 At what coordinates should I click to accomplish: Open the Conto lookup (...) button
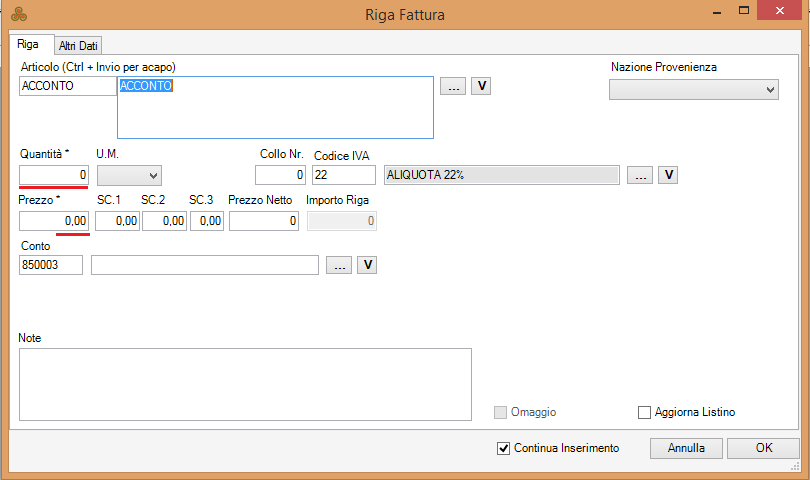coord(339,265)
